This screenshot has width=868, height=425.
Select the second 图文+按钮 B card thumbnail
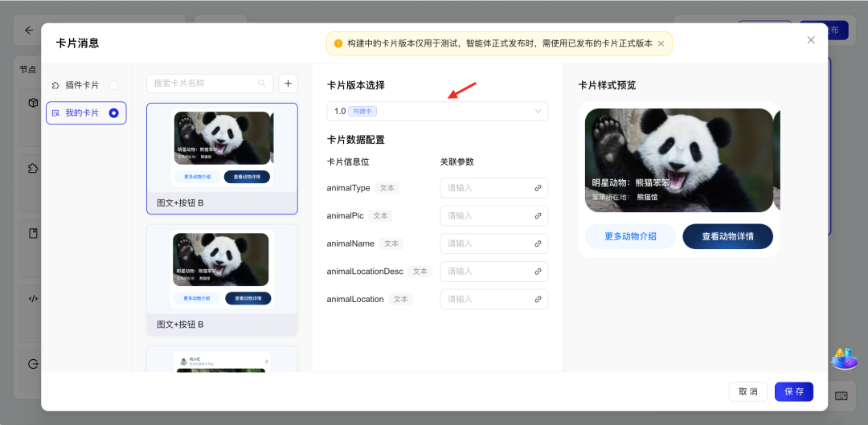click(x=222, y=280)
